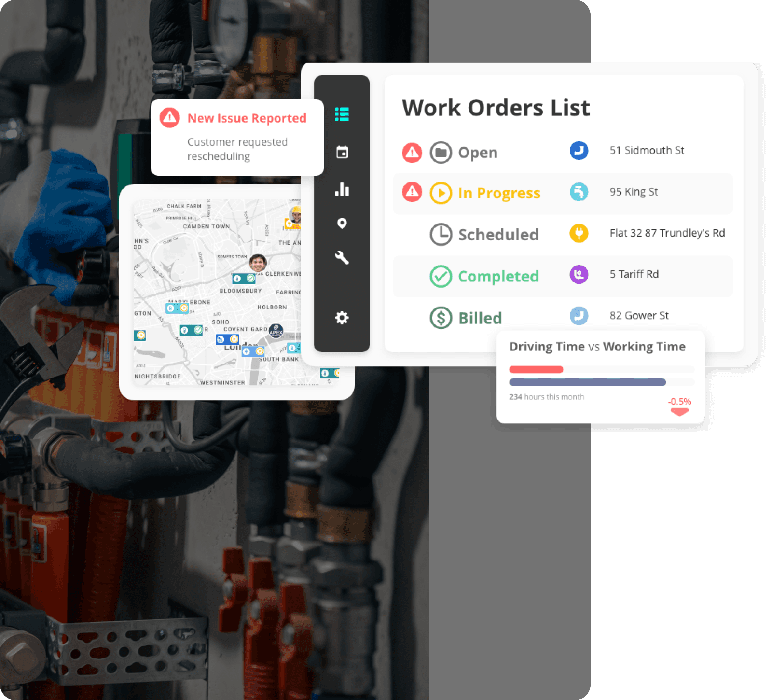The width and height of the screenshot is (772, 700).
Task: Open settings gear in sidebar
Action: tap(342, 318)
